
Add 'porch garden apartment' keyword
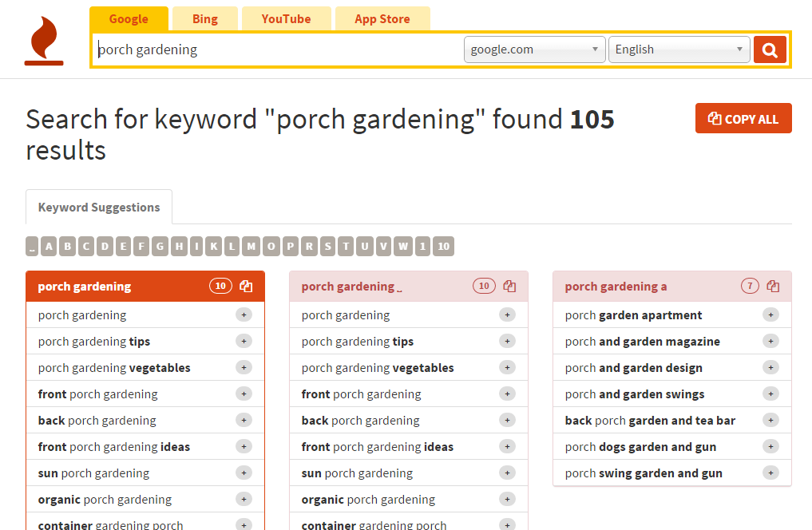tap(771, 314)
